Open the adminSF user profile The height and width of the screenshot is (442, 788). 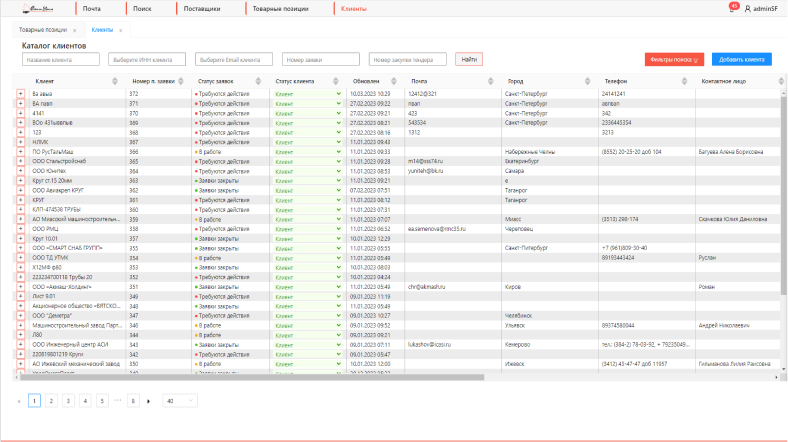[761, 9]
